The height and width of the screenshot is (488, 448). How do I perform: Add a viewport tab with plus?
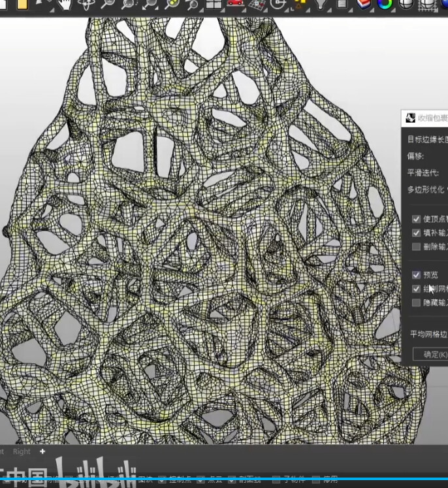(42, 451)
